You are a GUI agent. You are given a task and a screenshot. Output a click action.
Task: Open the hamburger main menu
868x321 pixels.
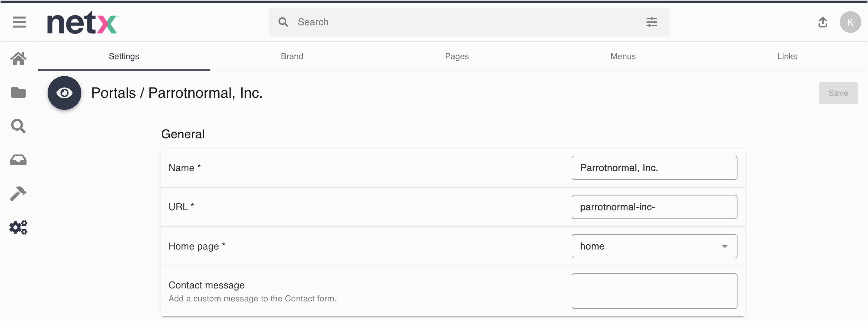[x=19, y=22]
